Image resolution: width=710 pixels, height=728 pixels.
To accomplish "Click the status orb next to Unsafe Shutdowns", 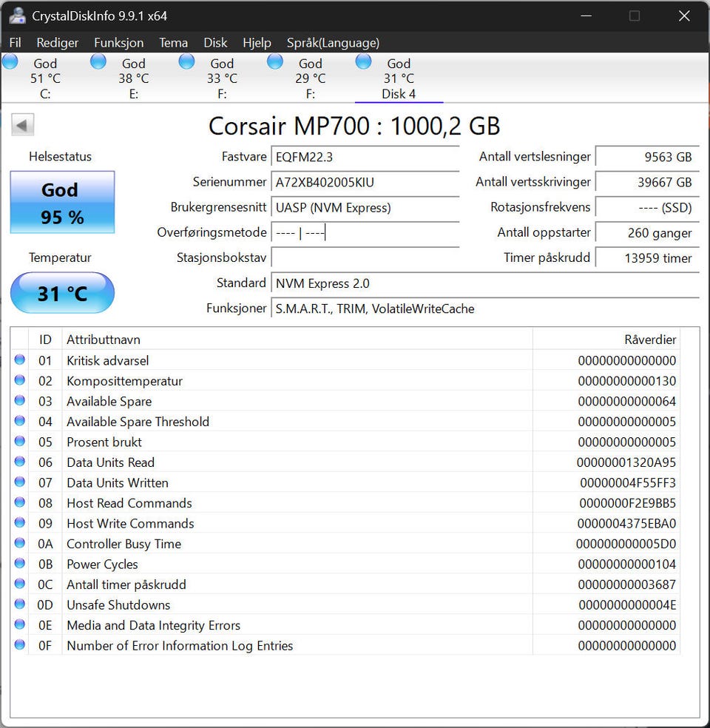I will 19,604.
